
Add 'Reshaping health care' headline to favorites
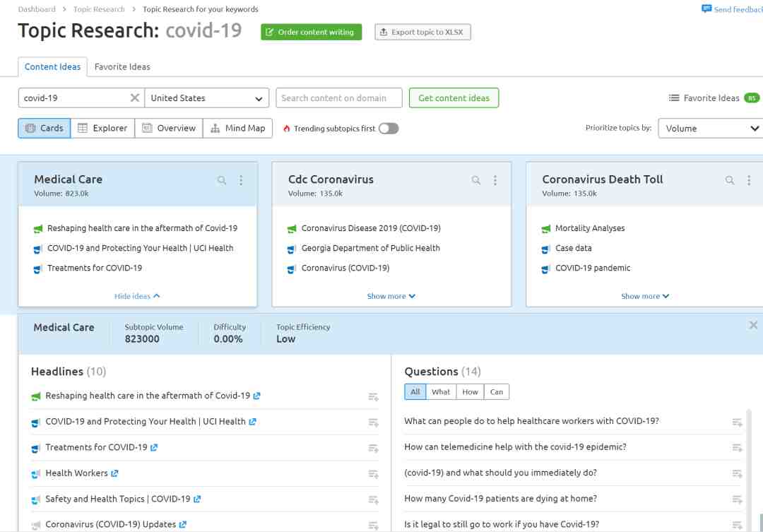click(x=373, y=396)
